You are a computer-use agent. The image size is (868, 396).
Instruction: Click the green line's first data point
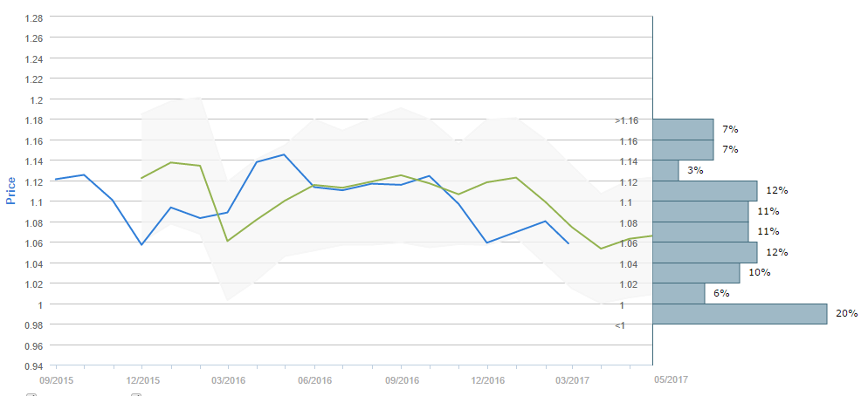[142, 178]
